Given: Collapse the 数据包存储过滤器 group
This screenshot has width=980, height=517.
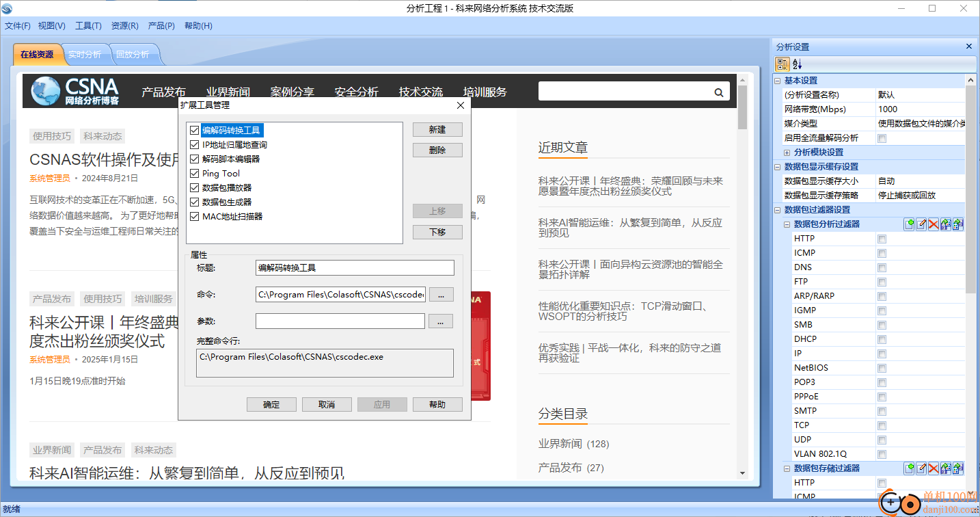Looking at the screenshot, I should pyautogui.click(x=787, y=468).
